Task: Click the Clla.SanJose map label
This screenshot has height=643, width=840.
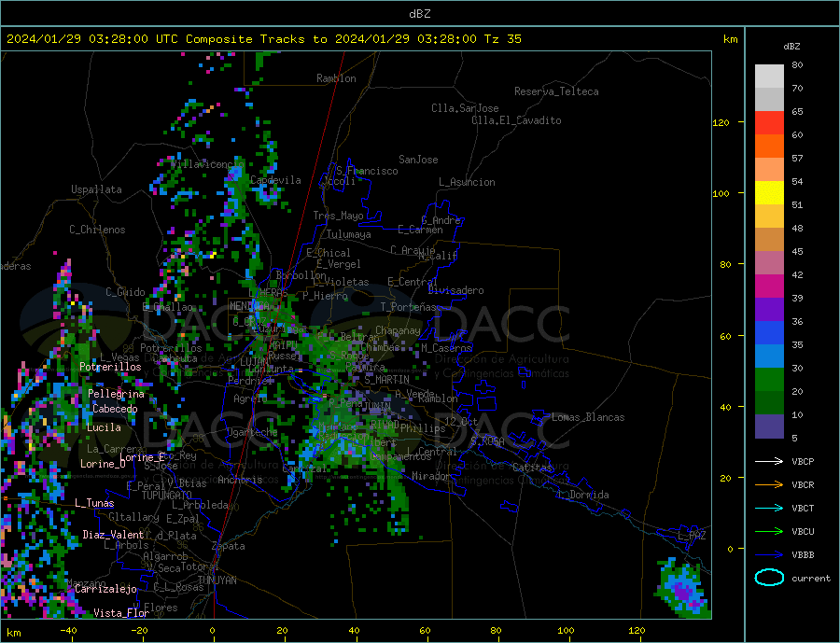Action: [x=465, y=108]
